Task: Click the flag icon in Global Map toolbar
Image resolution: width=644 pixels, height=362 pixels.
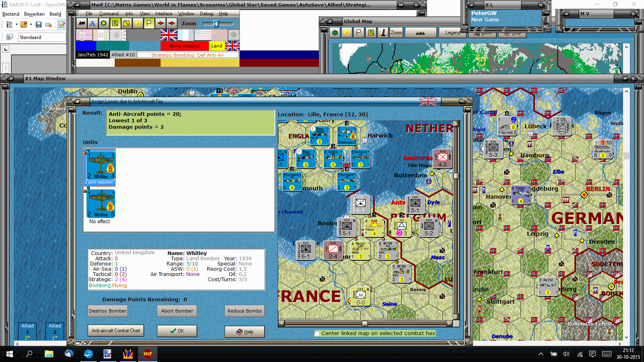Action: [x=359, y=33]
